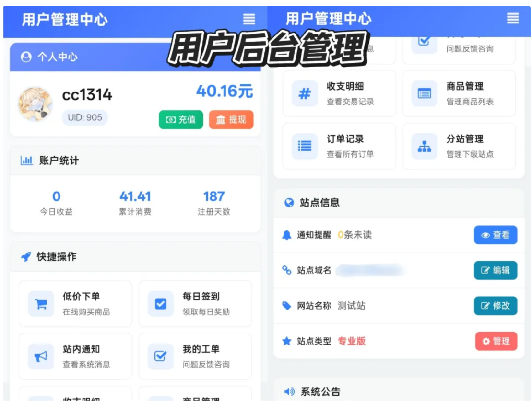
Task: Click the blue 查看 notification button
Action: pos(496,235)
